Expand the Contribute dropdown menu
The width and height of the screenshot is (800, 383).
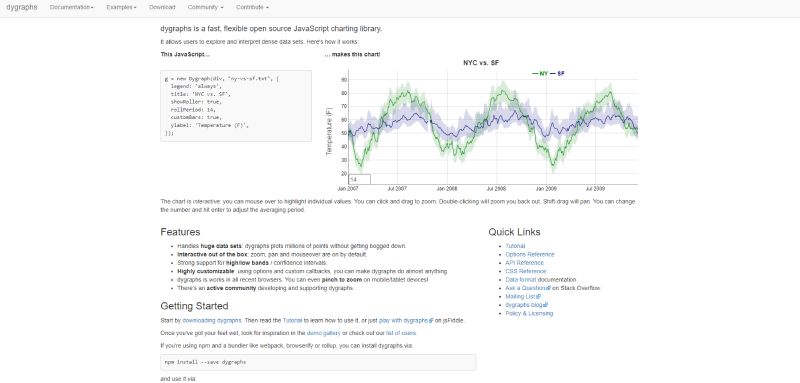[253, 8]
